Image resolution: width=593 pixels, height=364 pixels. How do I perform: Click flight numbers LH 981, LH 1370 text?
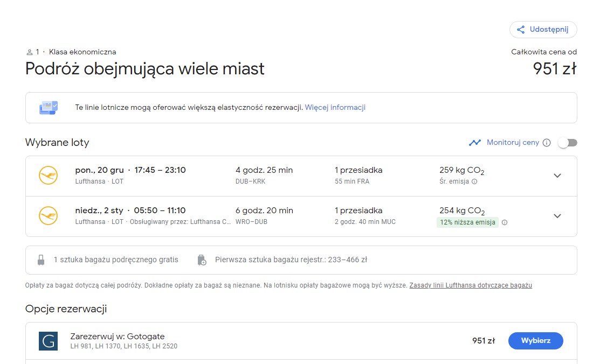pyautogui.click(x=123, y=346)
